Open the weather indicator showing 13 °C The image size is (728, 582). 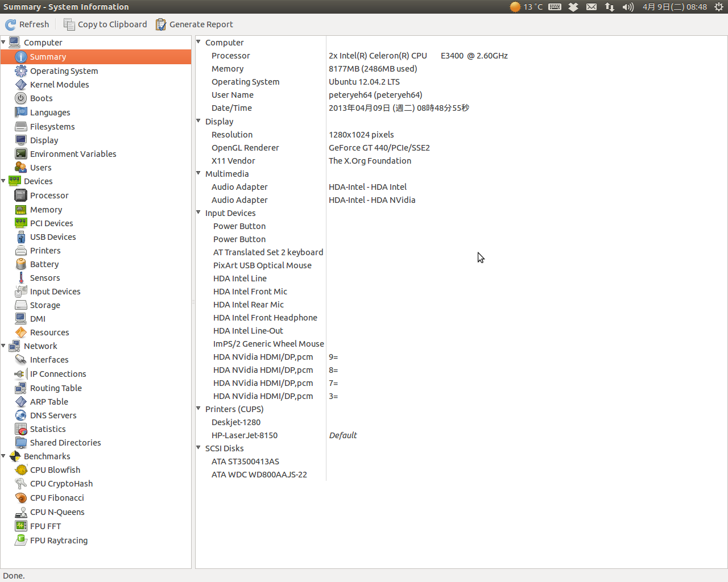pyautogui.click(x=526, y=7)
